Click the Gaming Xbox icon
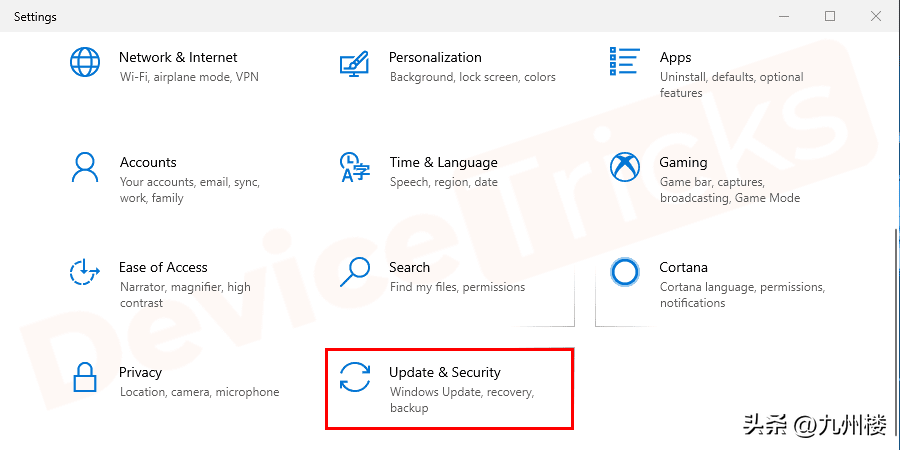Screen dimensions: 900x450 tap(625, 167)
